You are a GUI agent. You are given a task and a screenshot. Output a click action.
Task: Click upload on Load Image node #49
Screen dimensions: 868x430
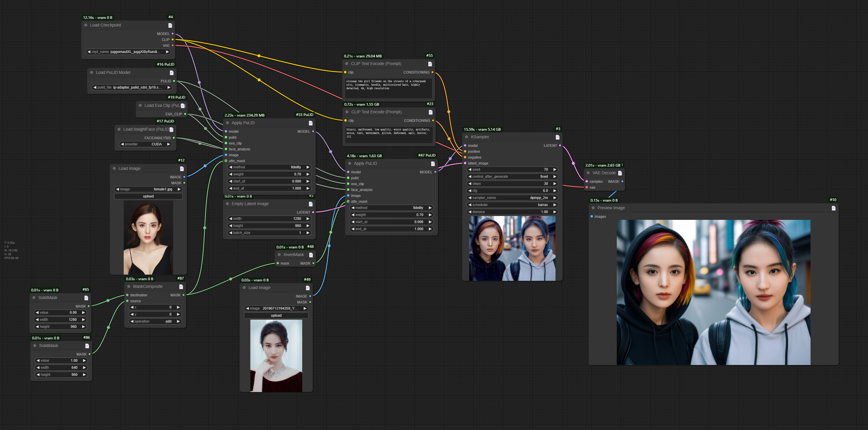[x=276, y=315]
